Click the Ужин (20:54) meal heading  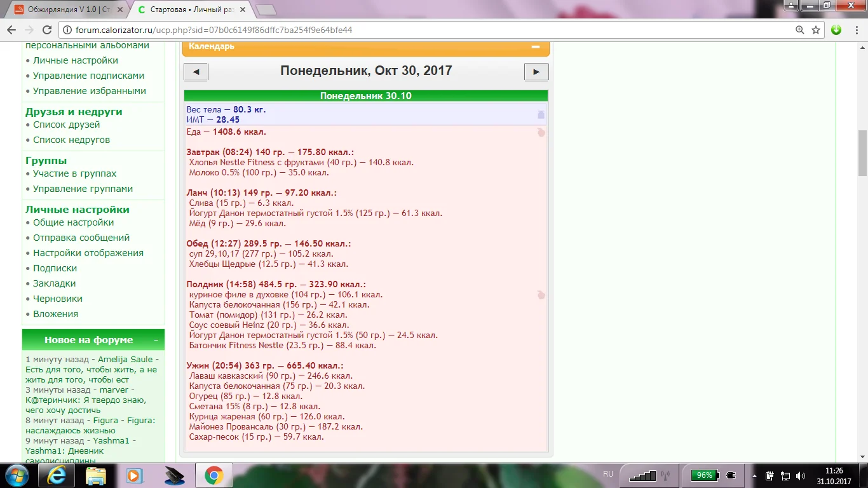click(x=265, y=366)
